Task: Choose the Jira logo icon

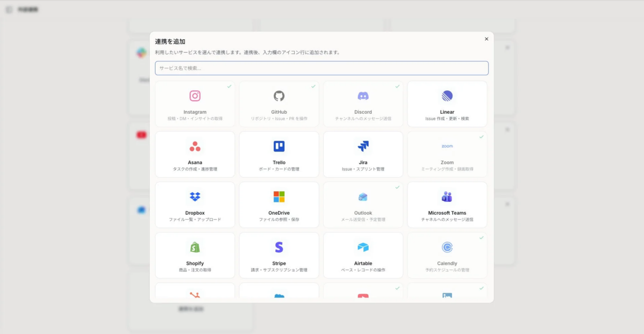Action: pos(363,147)
